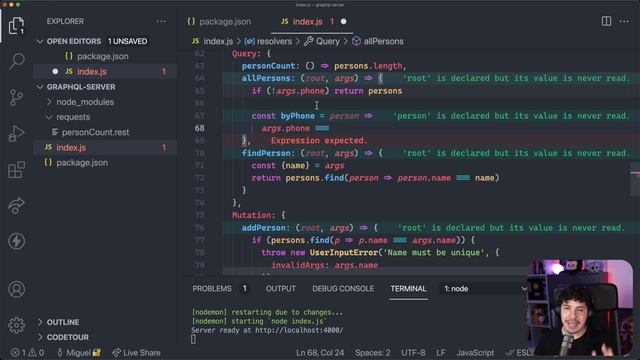This screenshot has width=640, height=360.
Task: Click the UTF-8 encoding status entry
Action: coord(413,353)
